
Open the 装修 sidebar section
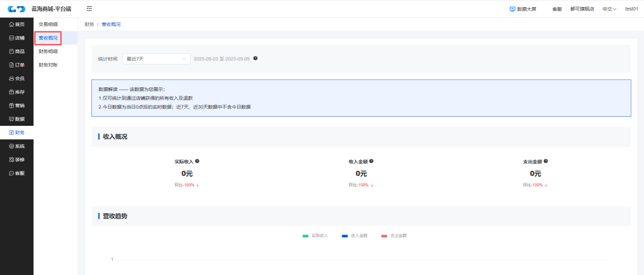coord(17,159)
